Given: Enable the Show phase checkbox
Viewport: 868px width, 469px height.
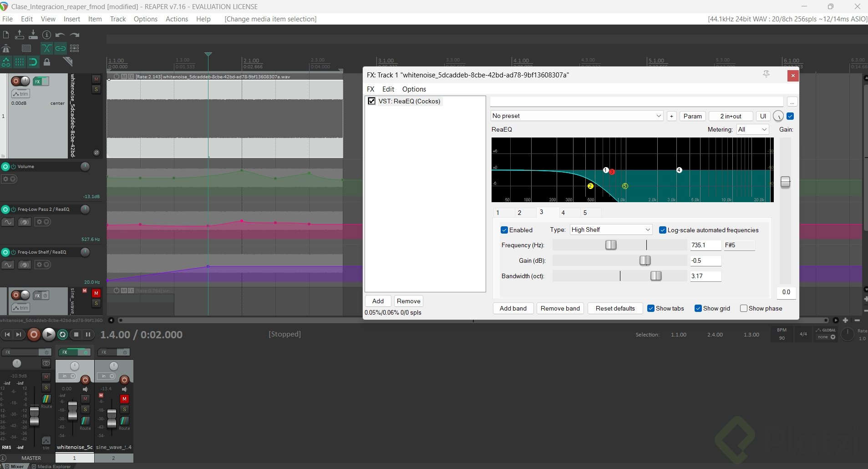Looking at the screenshot, I should click(744, 308).
